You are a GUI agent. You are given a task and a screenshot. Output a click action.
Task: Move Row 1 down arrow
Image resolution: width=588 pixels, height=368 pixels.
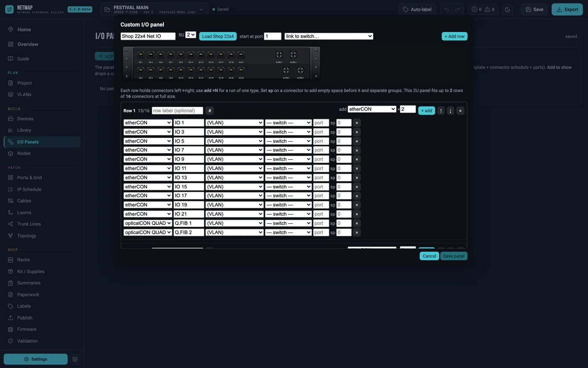450,111
